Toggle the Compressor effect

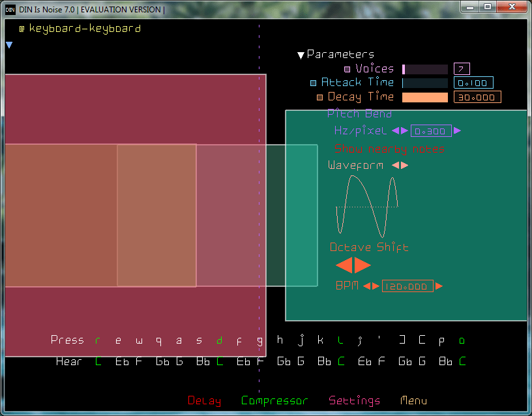tap(274, 400)
